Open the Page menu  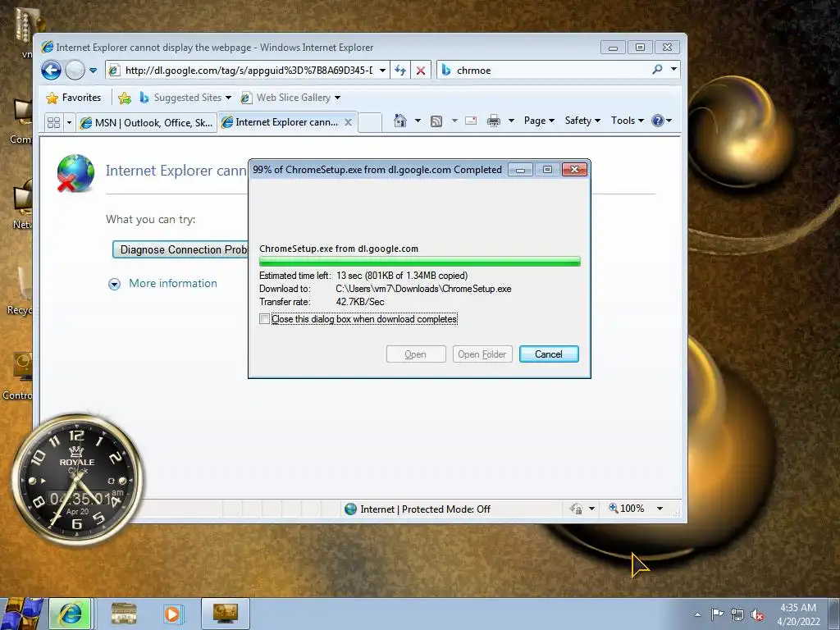pos(539,121)
